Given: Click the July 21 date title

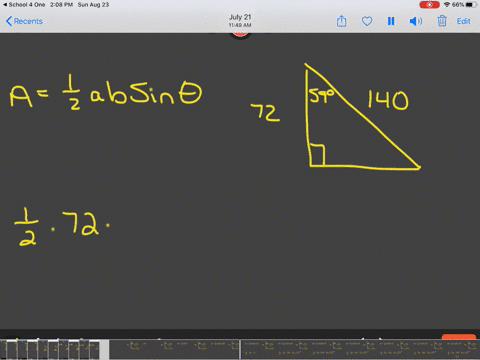Looking at the screenshot, I should click(x=240, y=17).
